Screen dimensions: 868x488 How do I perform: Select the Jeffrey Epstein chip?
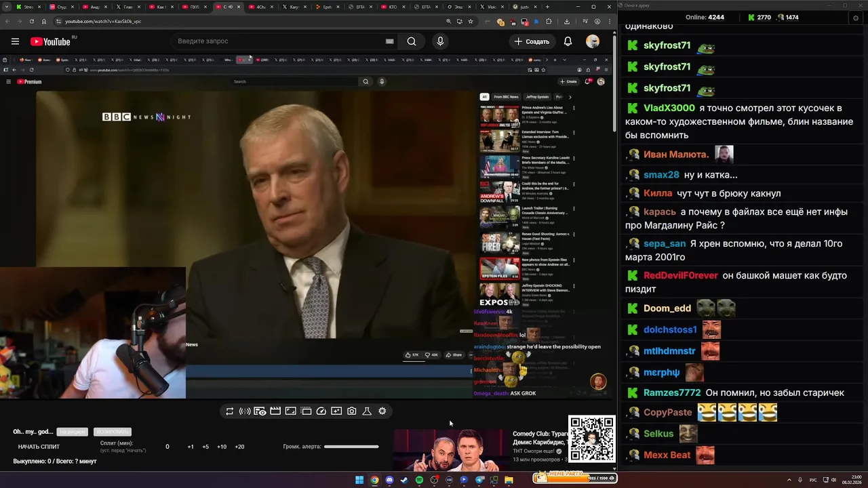pos(538,97)
